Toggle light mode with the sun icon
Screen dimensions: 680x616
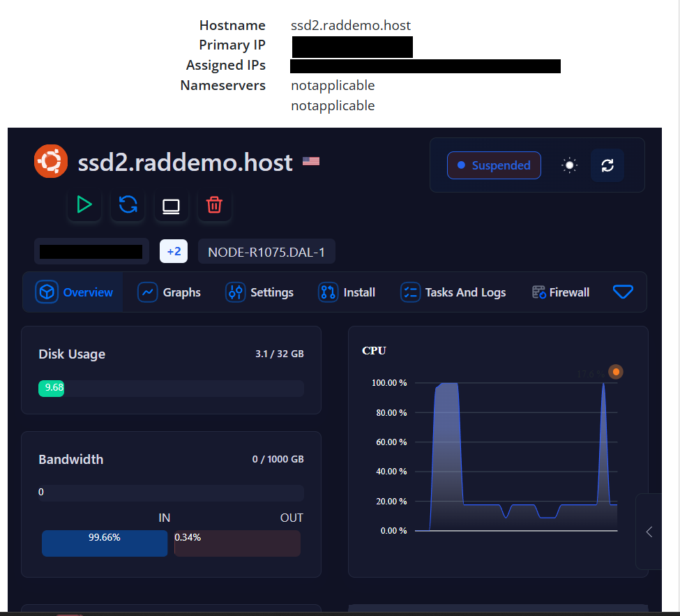pos(570,165)
